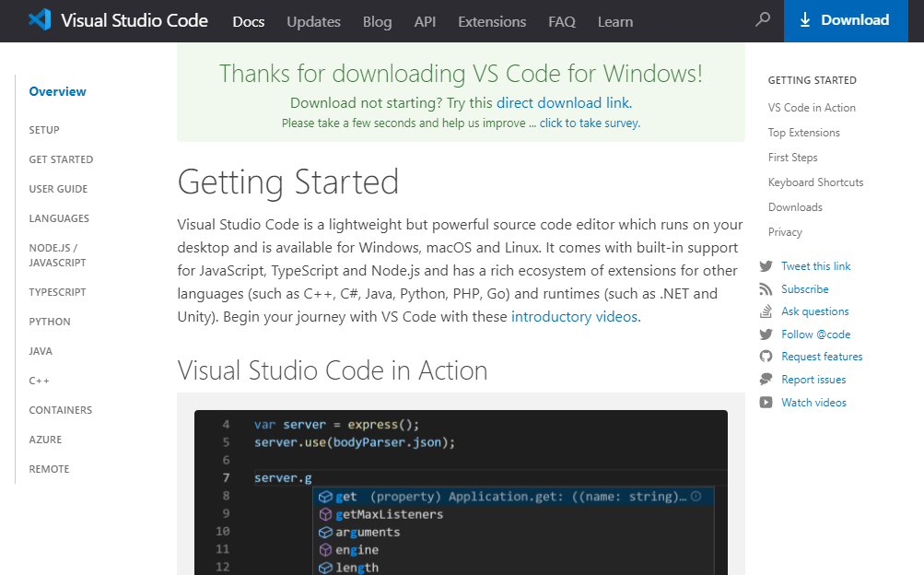924x575 pixels.
Task: Open the FAQ page from the top bar
Action: [x=561, y=21]
